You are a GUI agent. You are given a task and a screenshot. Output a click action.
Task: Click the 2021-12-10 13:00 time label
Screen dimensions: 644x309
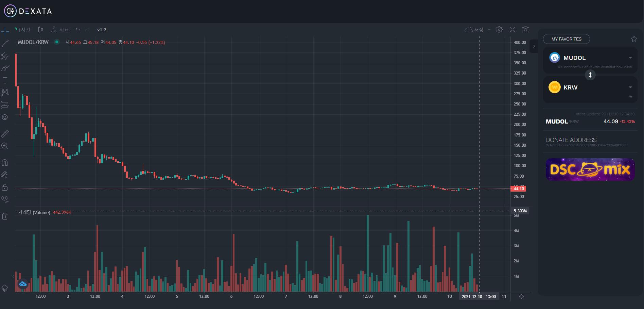click(478, 296)
